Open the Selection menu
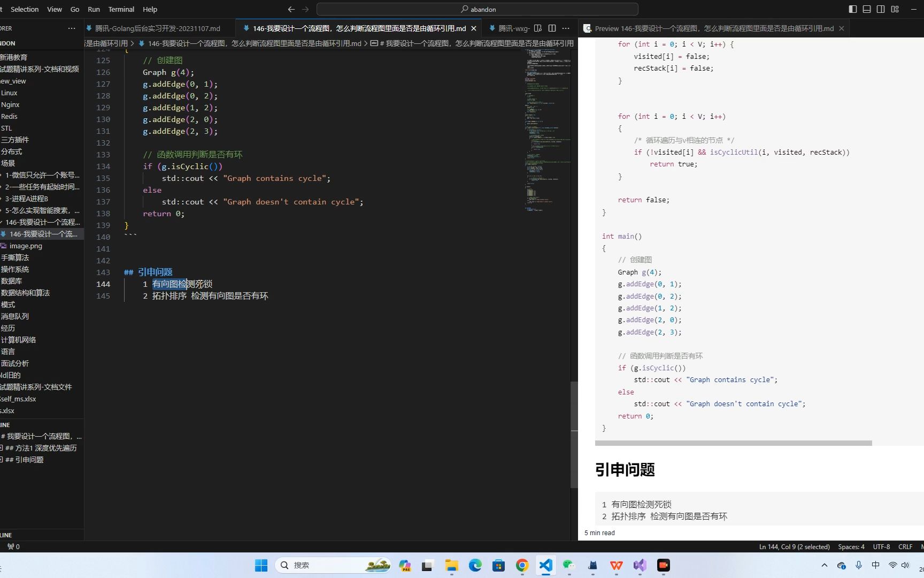The height and width of the screenshot is (578, 924). pos(25,9)
